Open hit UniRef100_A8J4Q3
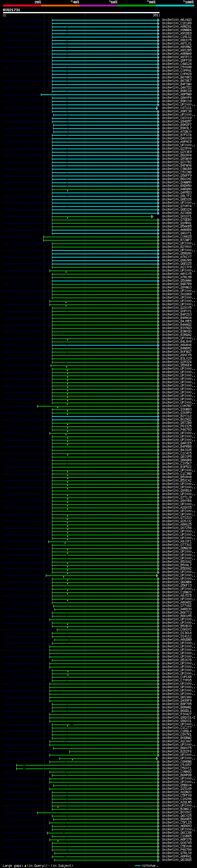 (x=177, y=20)
